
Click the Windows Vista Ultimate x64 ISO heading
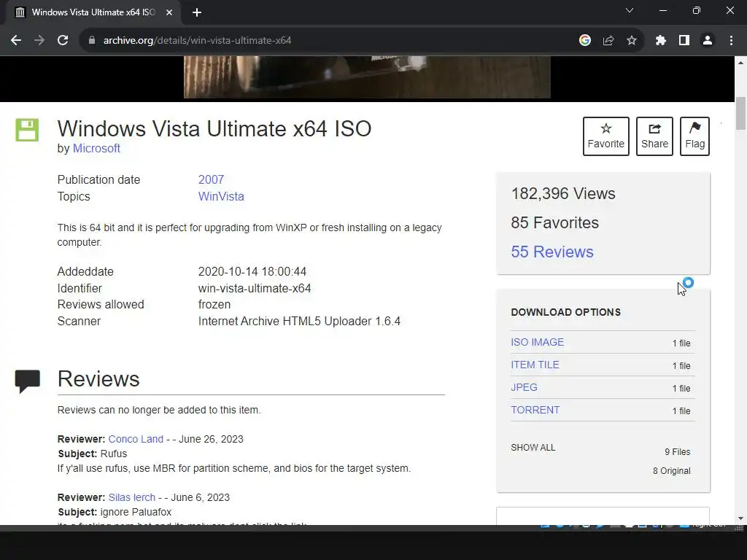(214, 128)
